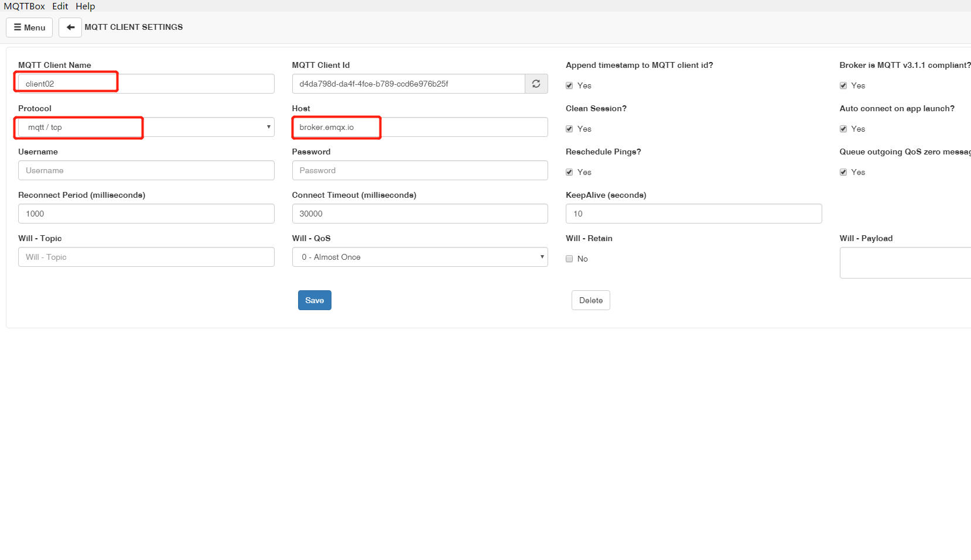Click into the Will - Topic field
The height and width of the screenshot is (560, 971).
pos(146,257)
